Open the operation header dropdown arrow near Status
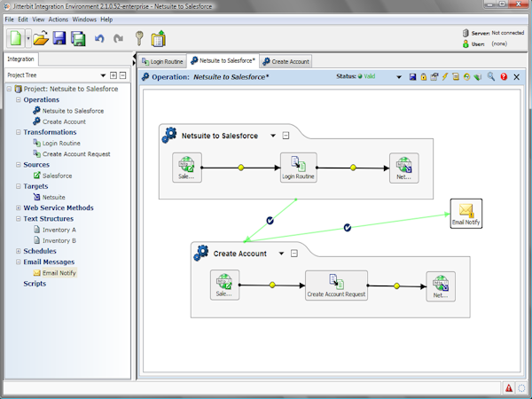 (399, 77)
